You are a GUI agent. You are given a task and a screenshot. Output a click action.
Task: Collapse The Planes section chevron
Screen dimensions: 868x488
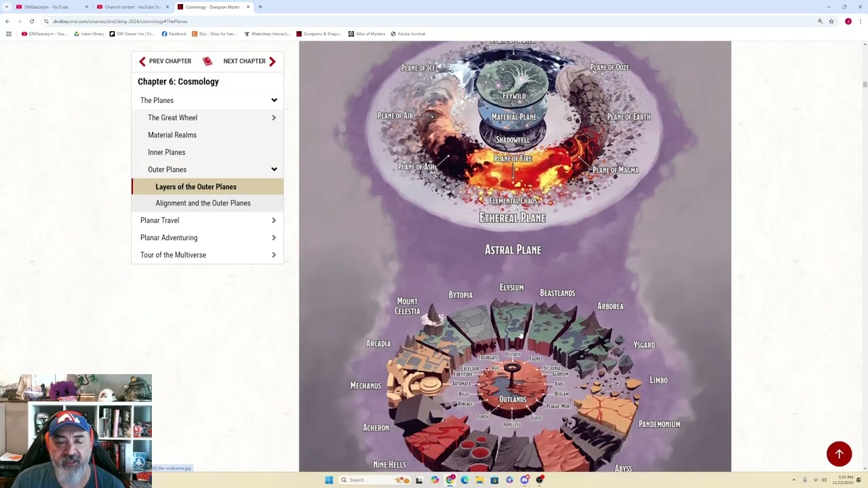[274, 100]
